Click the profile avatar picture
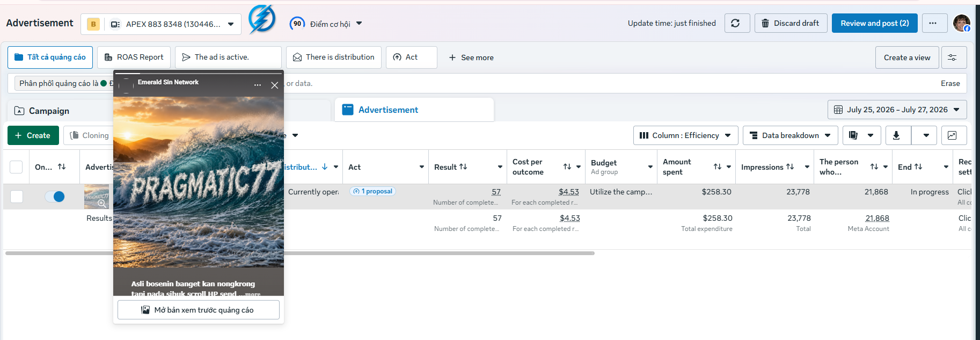The image size is (980, 340). tap(961, 23)
